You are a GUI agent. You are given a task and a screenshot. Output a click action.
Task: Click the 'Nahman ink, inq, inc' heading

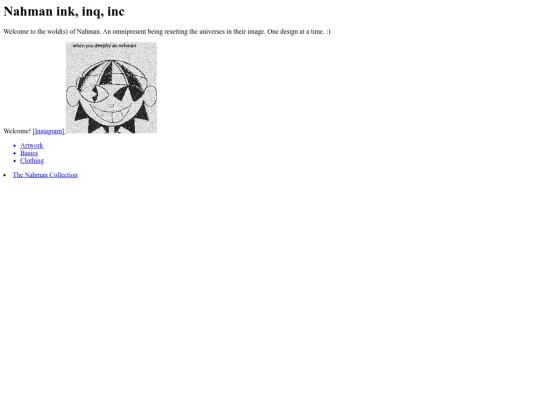point(64,11)
